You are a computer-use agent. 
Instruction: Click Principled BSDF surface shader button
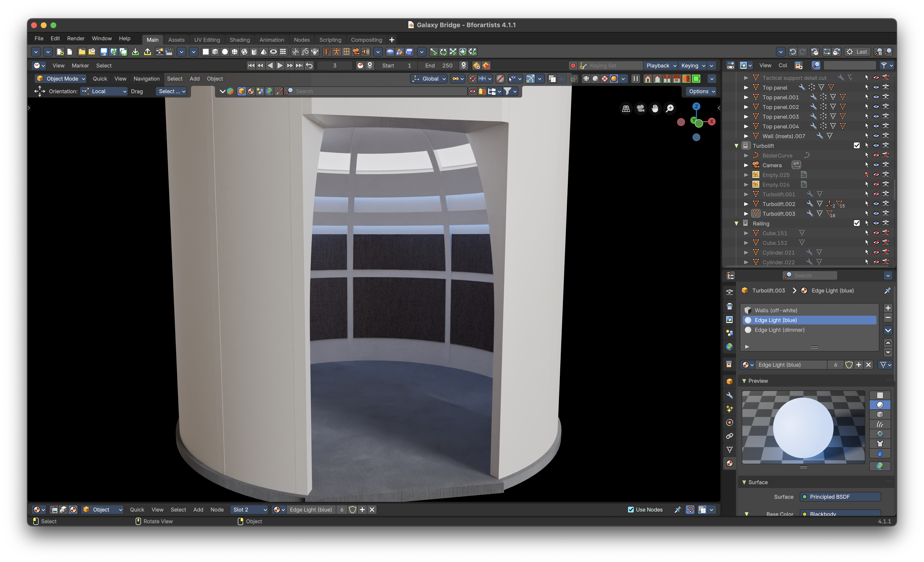(840, 497)
